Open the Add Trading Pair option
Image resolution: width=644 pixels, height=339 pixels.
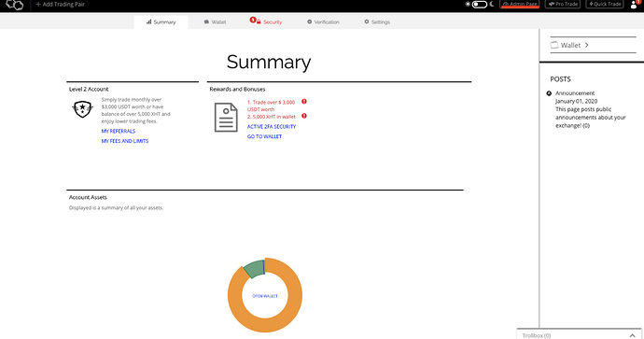pyautogui.click(x=60, y=4)
